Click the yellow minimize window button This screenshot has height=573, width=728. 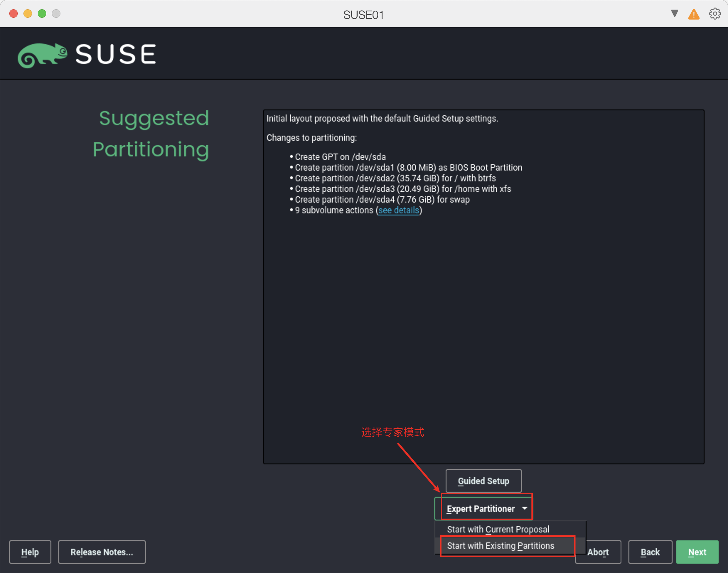[28, 14]
